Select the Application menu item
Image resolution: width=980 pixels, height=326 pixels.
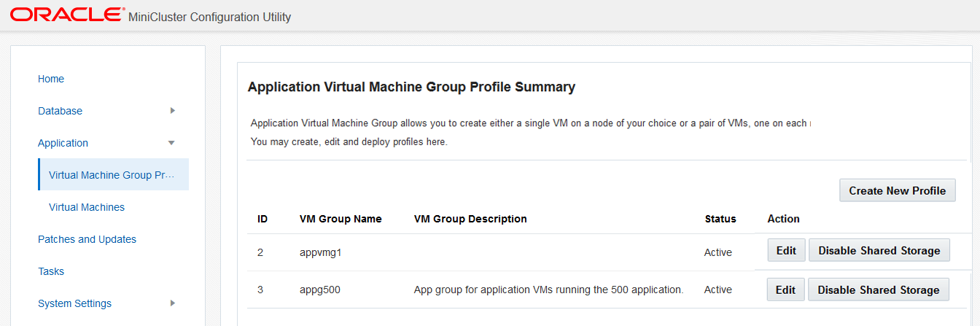click(63, 143)
